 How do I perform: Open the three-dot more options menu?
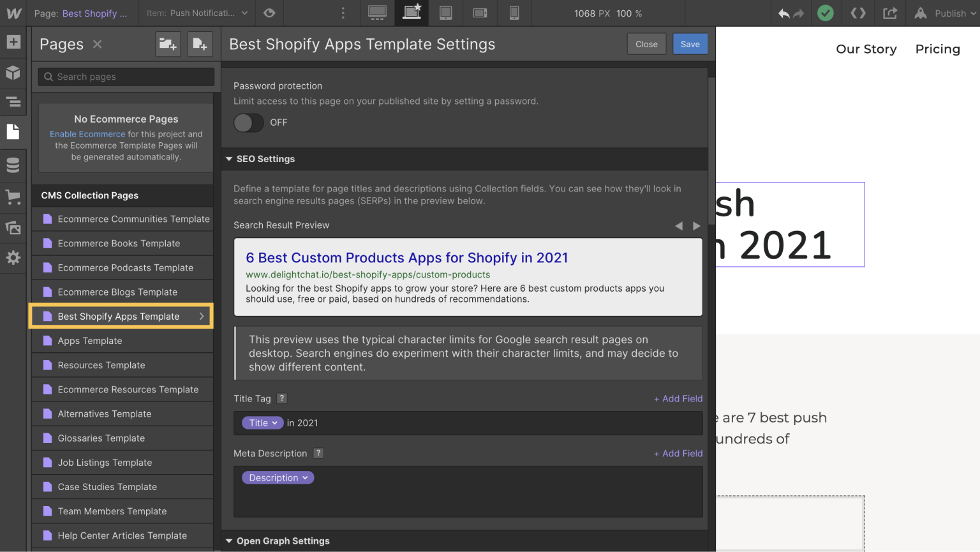coord(343,13)
